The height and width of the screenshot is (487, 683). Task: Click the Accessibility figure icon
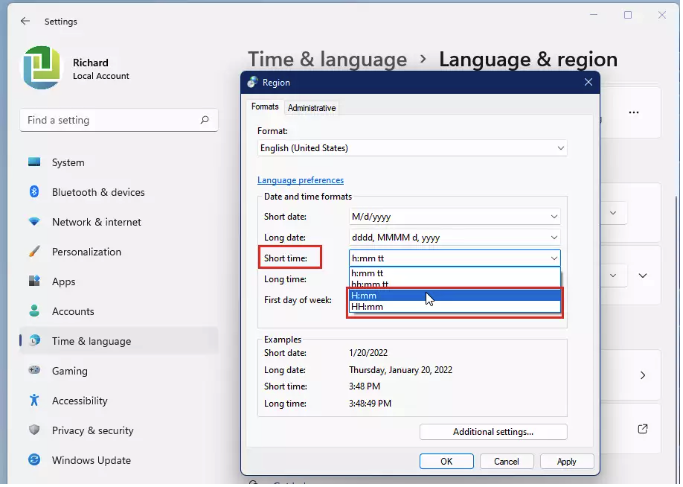click(x=34, y=400)
